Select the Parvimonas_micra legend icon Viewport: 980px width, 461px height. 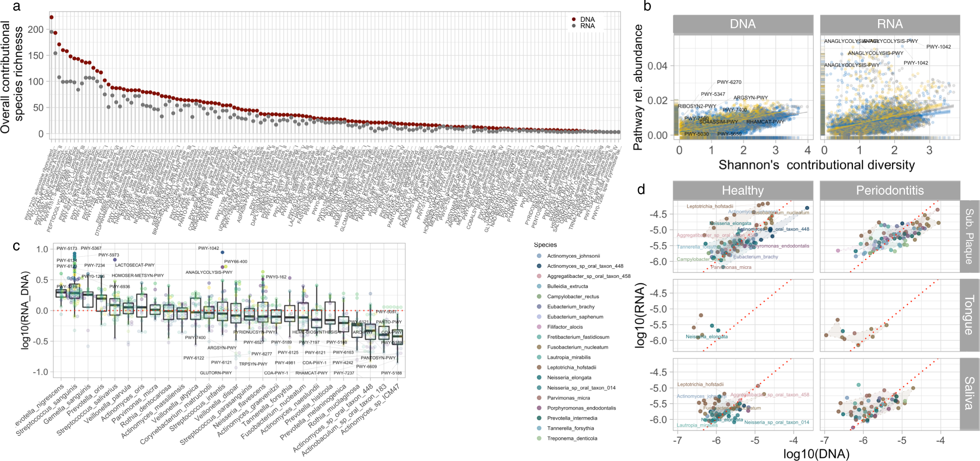click(x=538, y=397)
